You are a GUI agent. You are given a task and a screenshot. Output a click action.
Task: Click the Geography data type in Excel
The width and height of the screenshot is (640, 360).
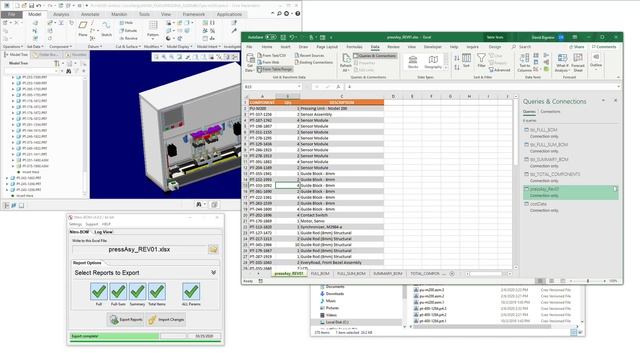(x=433, y=62)
